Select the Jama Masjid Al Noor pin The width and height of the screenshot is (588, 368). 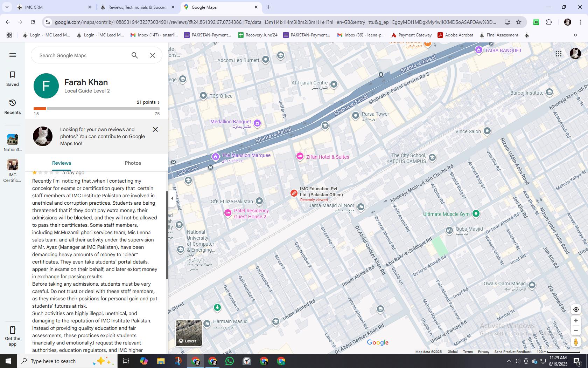tap(361, 207)
